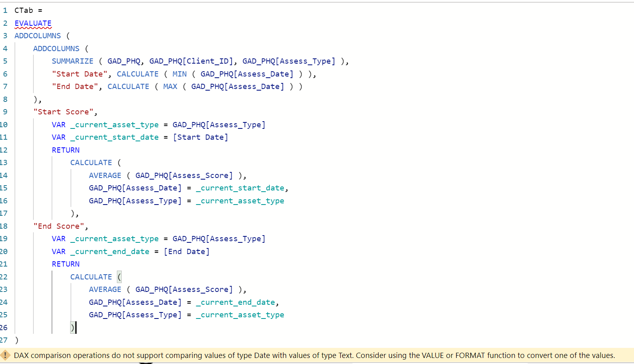Viewport: 634px width, 364px height.
Task: Click line number 27 in the gutter
Action: (x=4, y=340)
